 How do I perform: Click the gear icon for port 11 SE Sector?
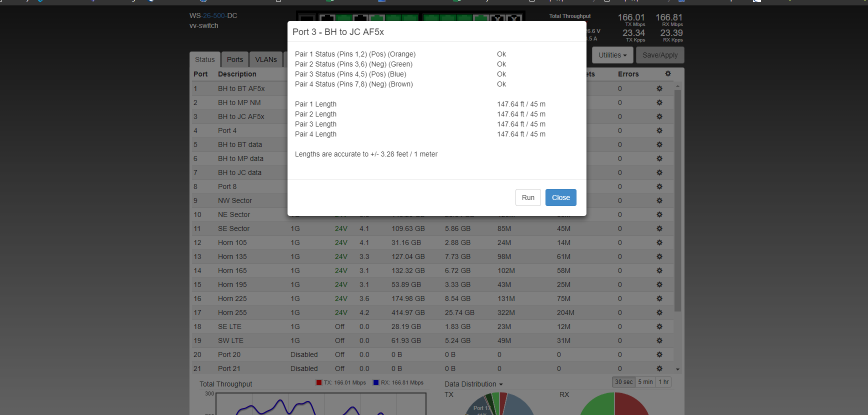tap(659, 228)
